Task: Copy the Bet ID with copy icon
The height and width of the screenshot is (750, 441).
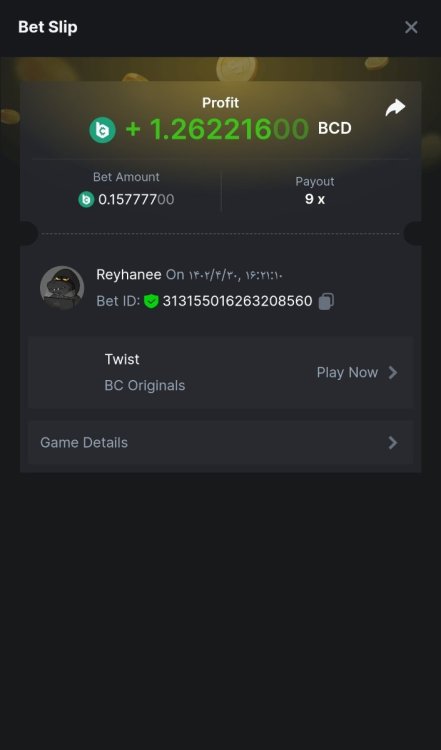Action: coord(326,301)
